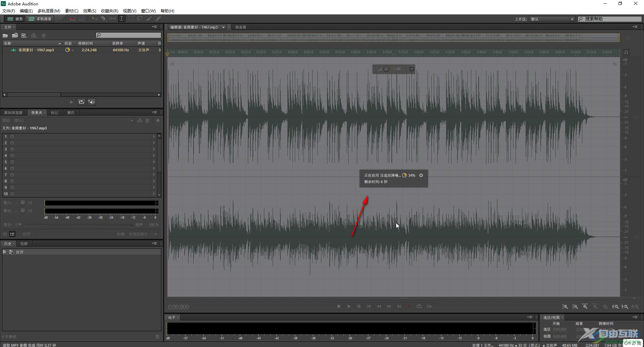Image resolution: width=644 pixels, height=347 pixels.
Task: Show spectral frequency display
Action: coord(72,19)
